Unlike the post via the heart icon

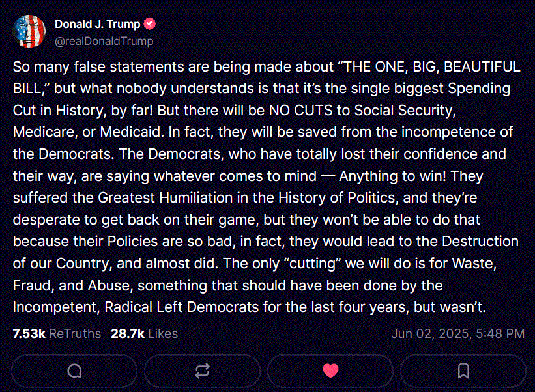[x=331, y=371]
